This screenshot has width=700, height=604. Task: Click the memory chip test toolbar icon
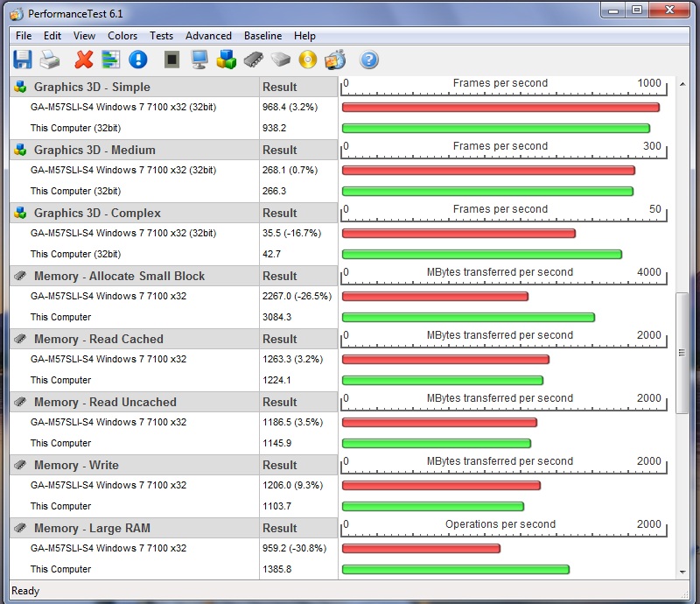(254, 60)
